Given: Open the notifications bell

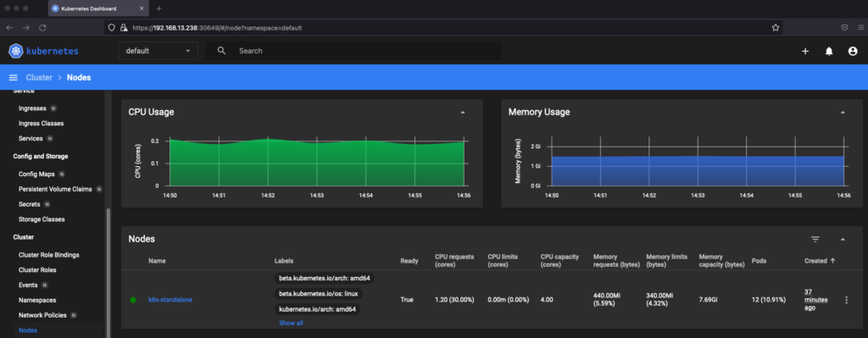Looking at the screenshot, I should coord(829,51).
